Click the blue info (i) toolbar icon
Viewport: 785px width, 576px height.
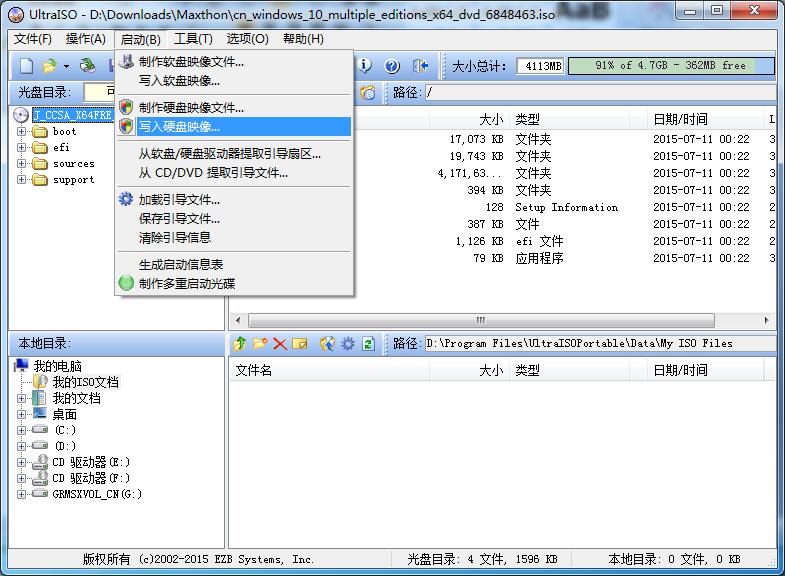click(365, 66)
